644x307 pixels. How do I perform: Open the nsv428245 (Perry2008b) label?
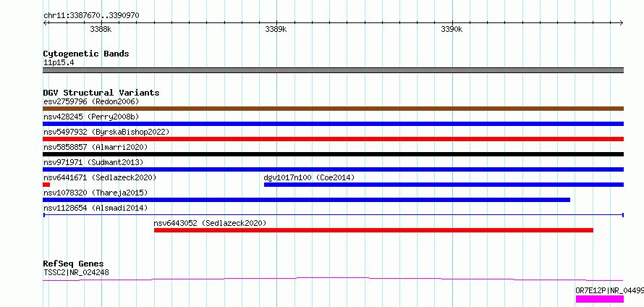(x=91, y=117)
